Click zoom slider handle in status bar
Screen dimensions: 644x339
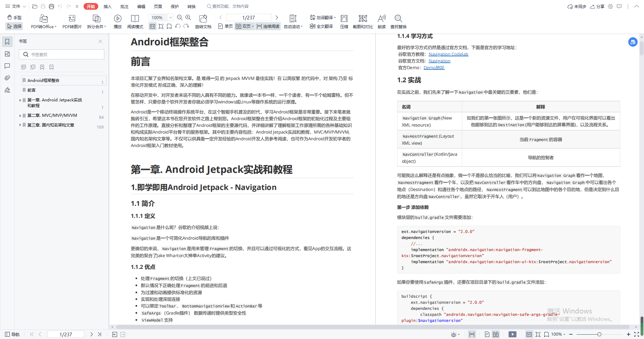[x=599, y=334]
